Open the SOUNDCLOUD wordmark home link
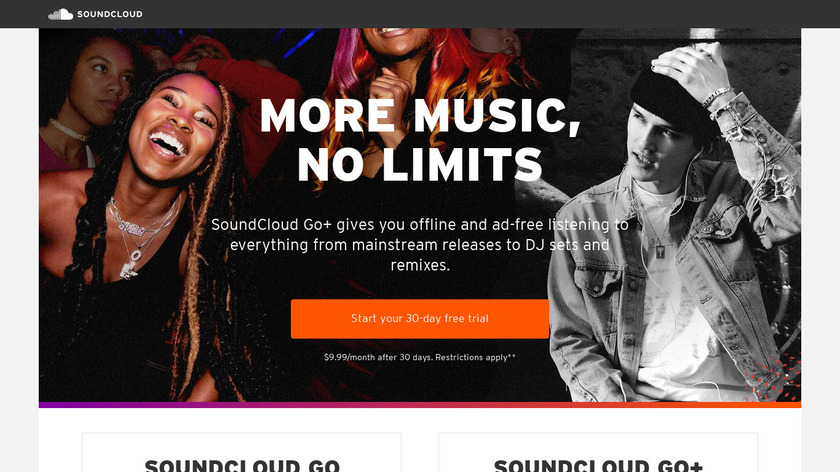 tap(110, 14)
